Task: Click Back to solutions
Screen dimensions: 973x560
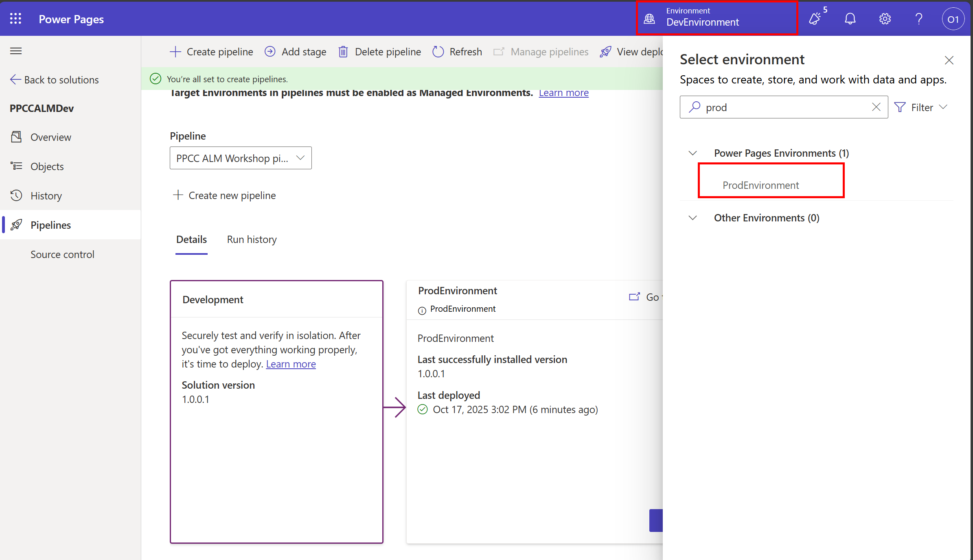Action: (55, 80)
